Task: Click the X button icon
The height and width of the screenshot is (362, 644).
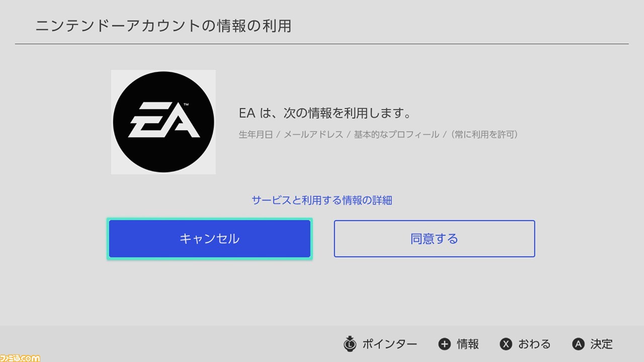Action: [506, 344]
